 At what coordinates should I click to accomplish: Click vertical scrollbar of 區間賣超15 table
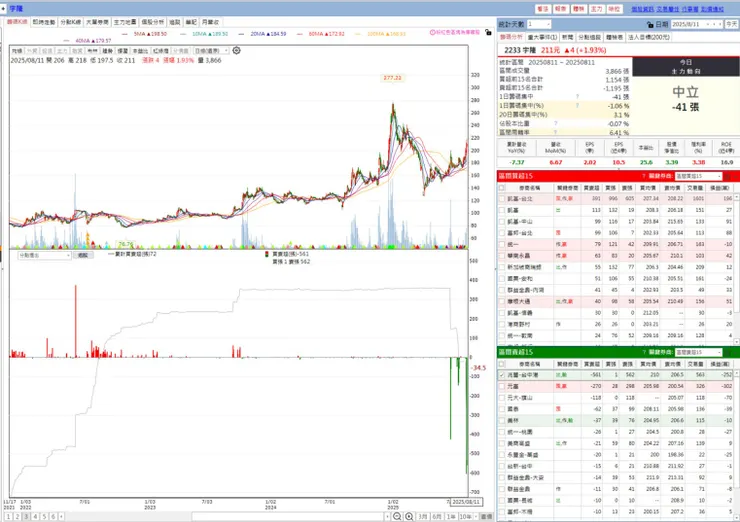coord(736,444)
